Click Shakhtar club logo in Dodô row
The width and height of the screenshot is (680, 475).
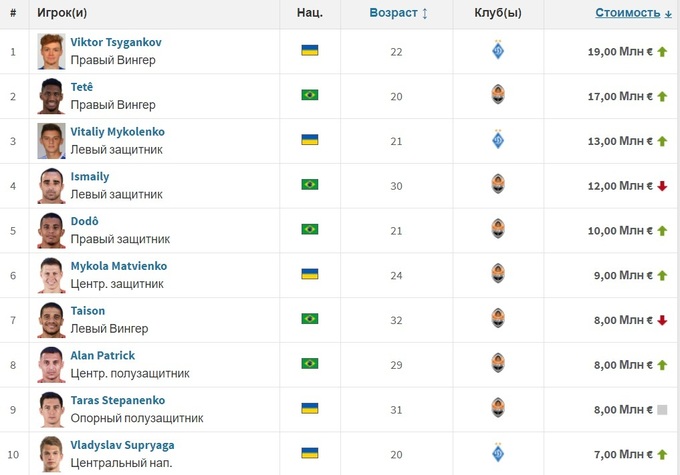(x=498, y=230)
